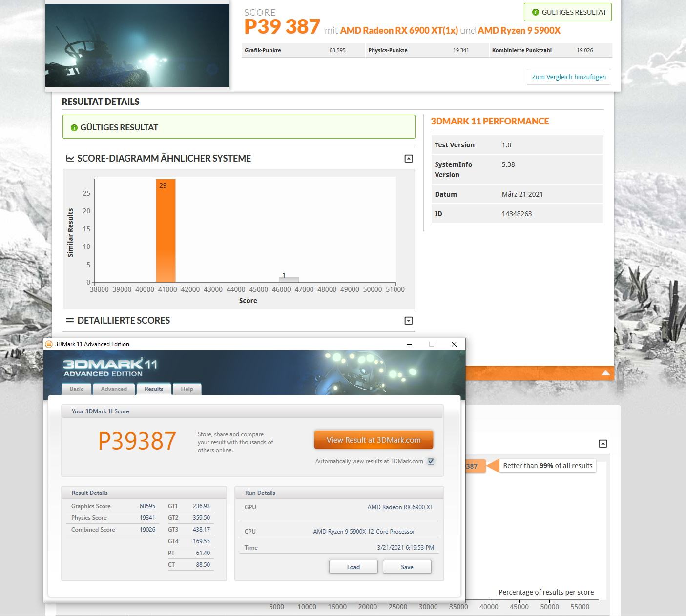686x616 pixels.
Task: Click GPU name in Run Details
Action: (x=400, y=507)
